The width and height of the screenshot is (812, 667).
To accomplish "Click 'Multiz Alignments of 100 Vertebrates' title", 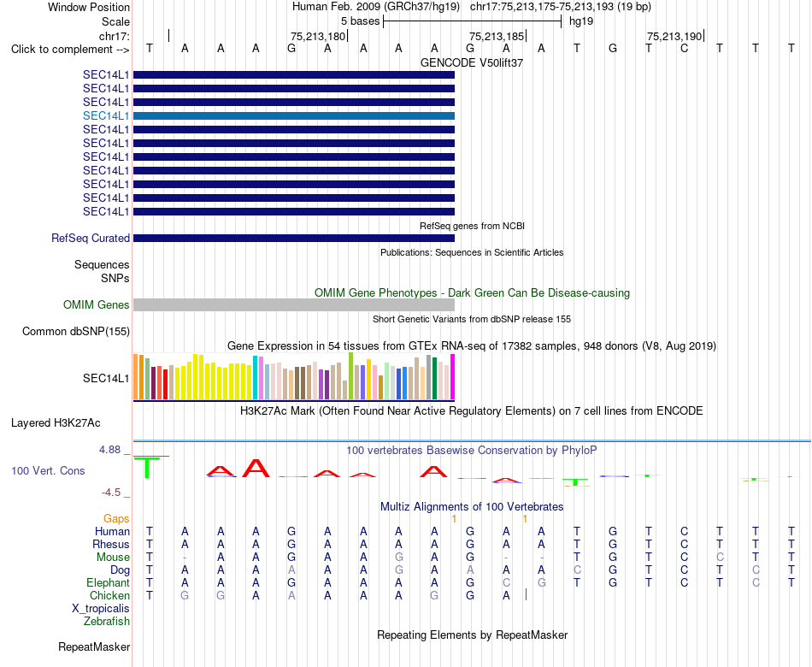I will tap(472, 507).
